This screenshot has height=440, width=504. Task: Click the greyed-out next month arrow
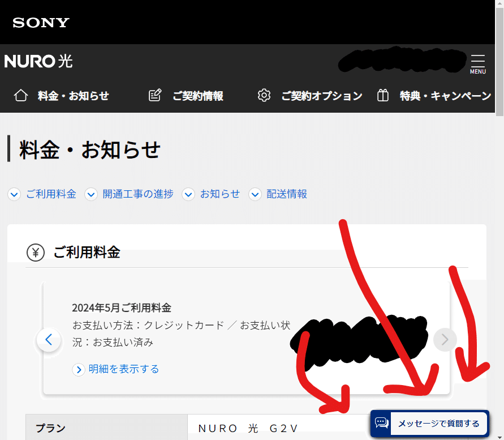(x=445, y=339)
